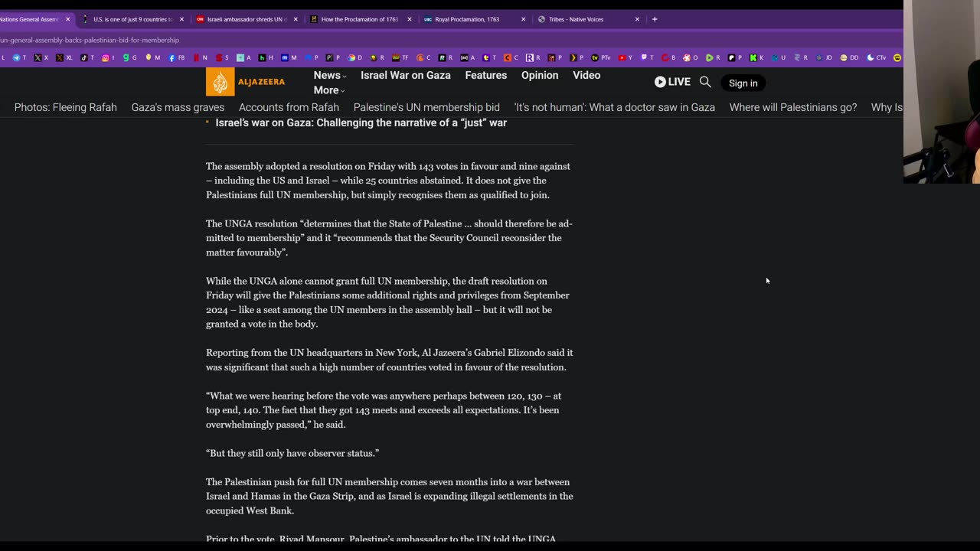Click the LIVE play icon
980x551 pixels.
pyautogui.click(x=660, y=82)
